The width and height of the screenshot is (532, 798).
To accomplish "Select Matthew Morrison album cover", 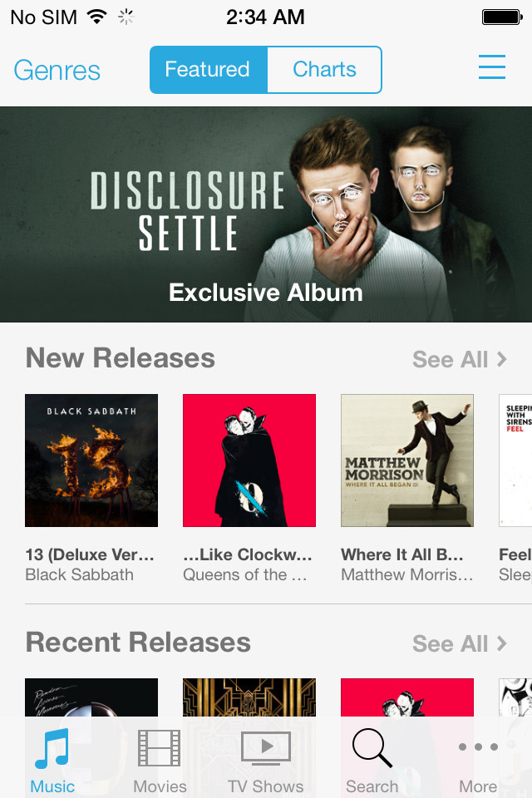I will pyautogui.click(x=407, y=460).
